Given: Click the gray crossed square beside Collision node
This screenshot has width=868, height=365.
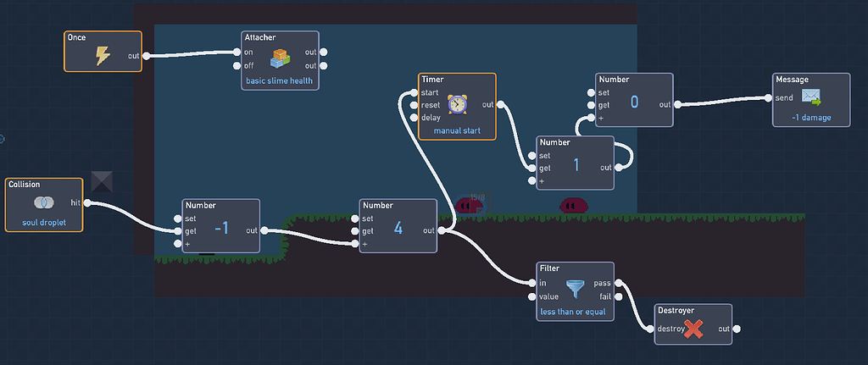Looking at the screenshot, I should coord(102,181).
